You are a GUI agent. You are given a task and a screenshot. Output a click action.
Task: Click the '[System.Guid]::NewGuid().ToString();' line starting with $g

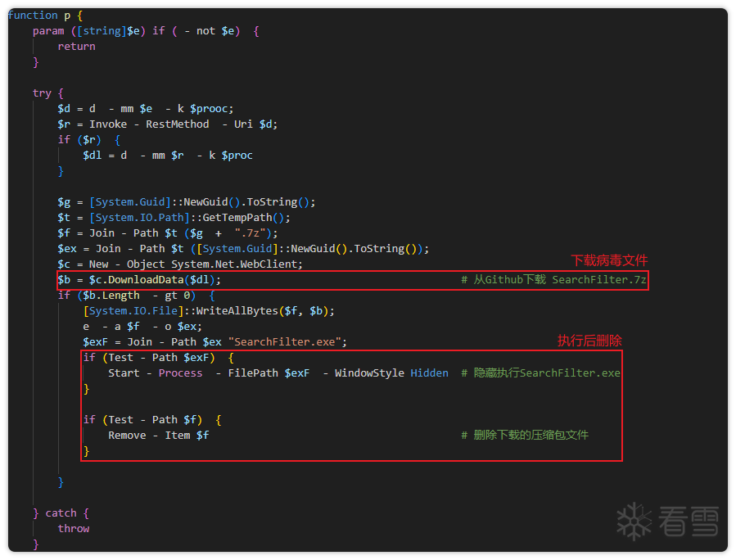point(187,202)
